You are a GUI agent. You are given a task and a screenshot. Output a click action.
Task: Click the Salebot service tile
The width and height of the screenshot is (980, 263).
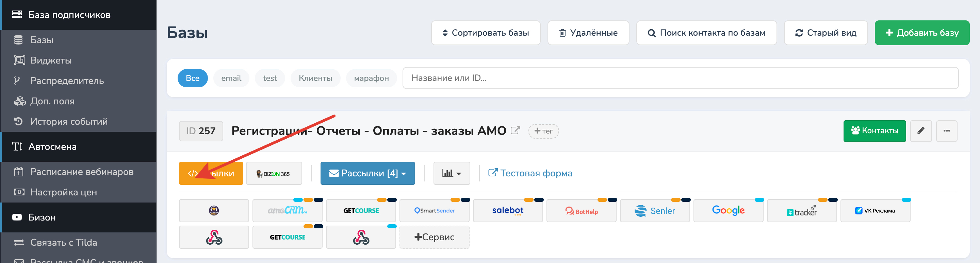click(507, 211)
